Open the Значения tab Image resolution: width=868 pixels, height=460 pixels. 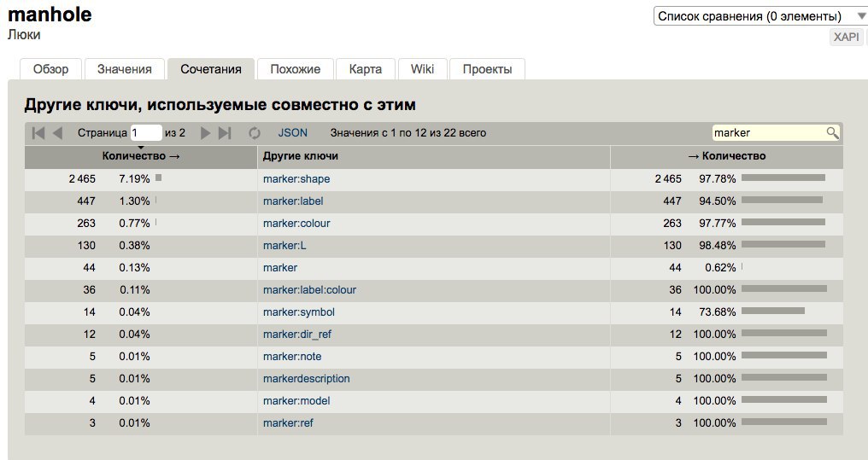point(125,69)
